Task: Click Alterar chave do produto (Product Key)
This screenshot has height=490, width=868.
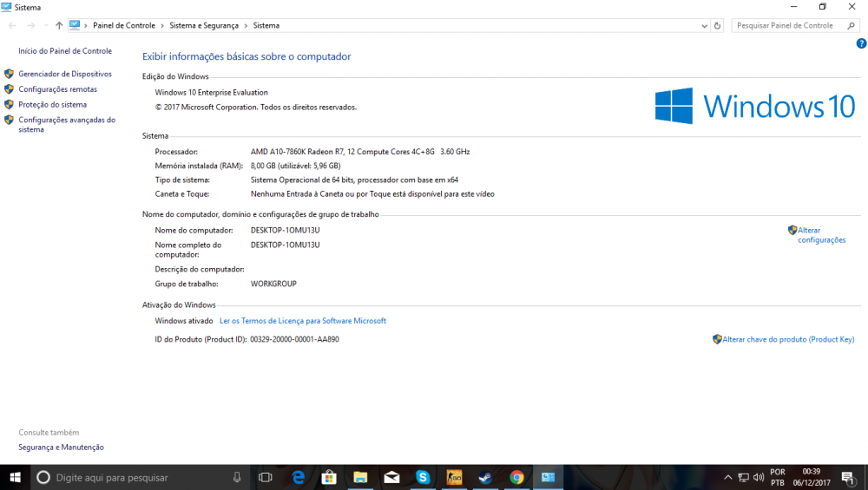Action: click(788, 340)
